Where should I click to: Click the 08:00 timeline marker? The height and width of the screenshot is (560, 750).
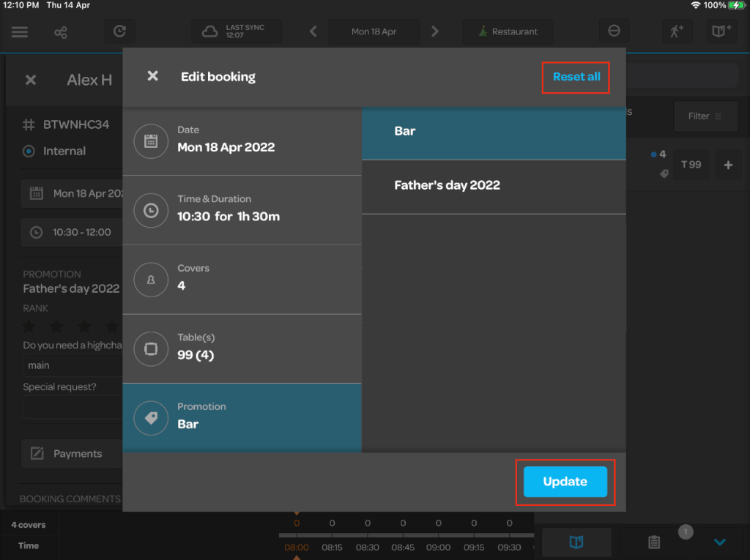click(x=297, y=547)
